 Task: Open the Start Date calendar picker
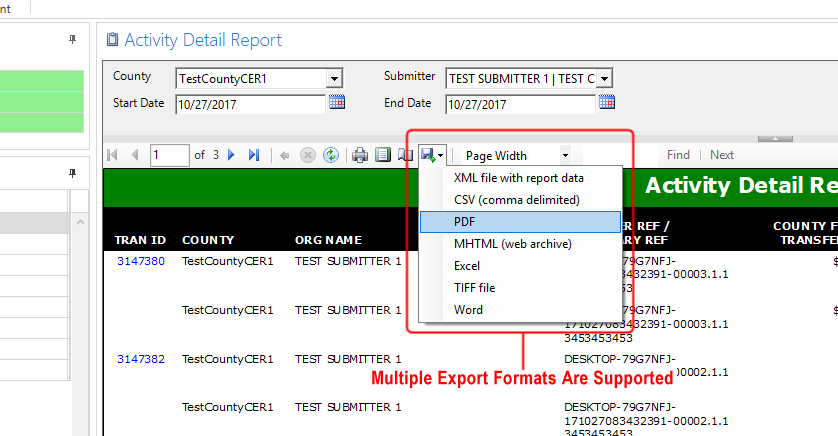(x=337, y=102)
